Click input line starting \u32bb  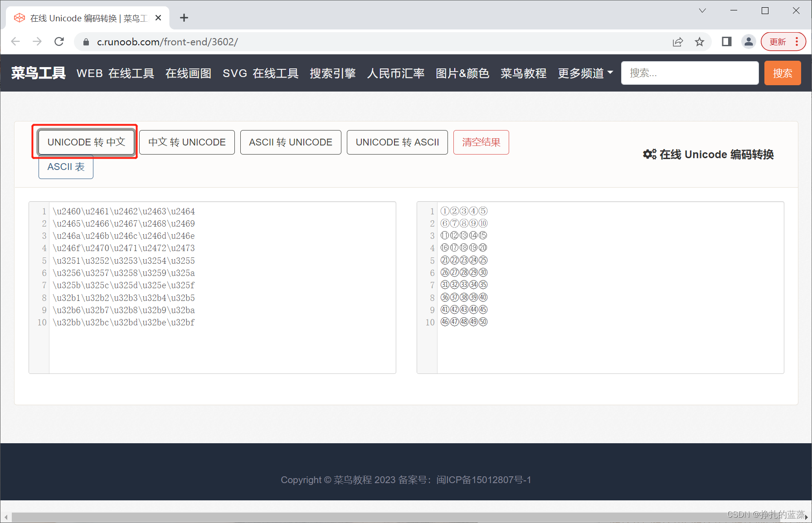124,322
